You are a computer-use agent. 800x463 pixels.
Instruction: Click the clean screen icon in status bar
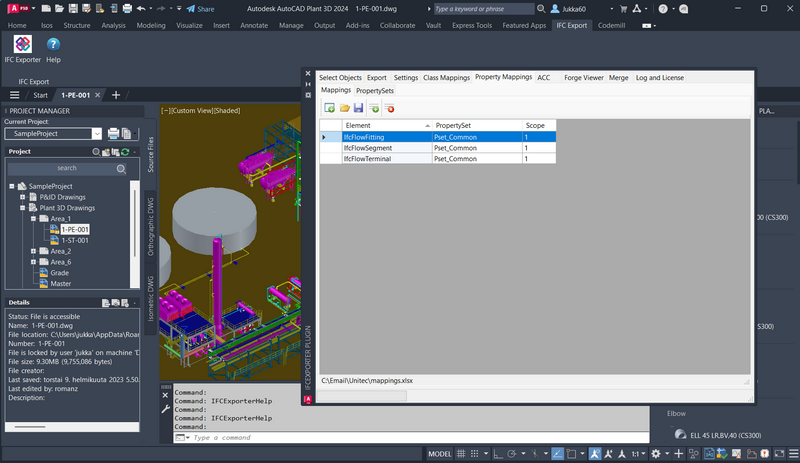click(x=779, y=454)
